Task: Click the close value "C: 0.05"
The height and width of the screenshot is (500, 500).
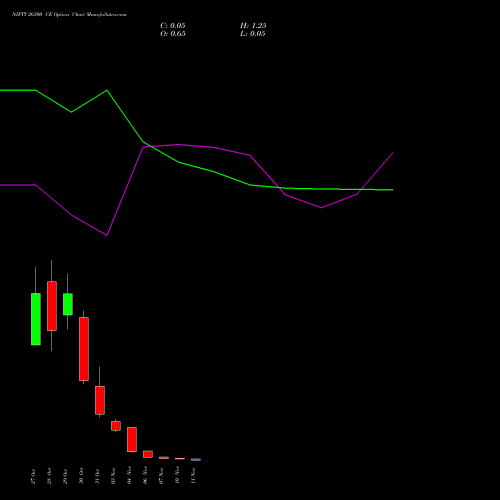Action: [x=173, y=26]
